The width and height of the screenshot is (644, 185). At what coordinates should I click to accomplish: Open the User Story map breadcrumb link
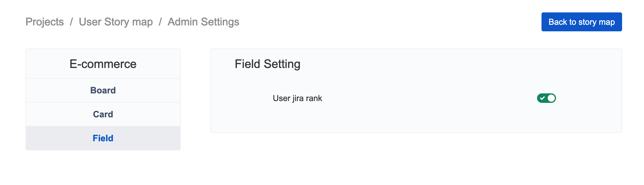pos(116,22)
